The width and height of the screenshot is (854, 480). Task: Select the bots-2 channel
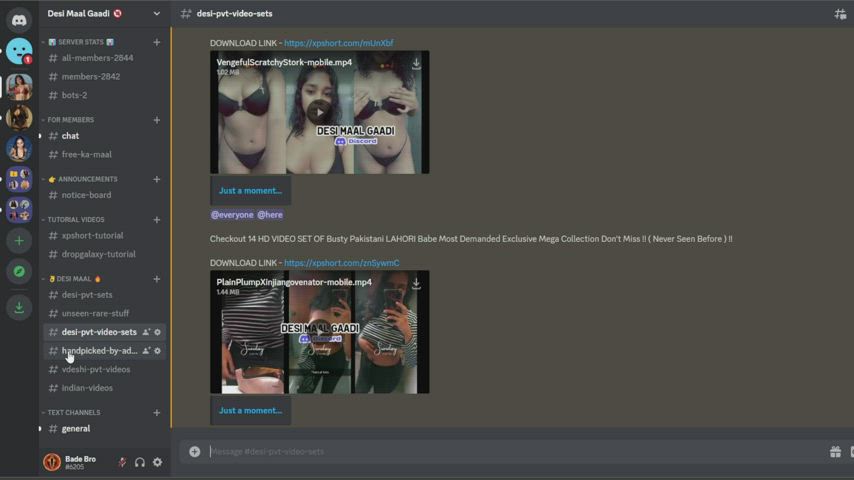pyautogui.click(x=103, y=95)
